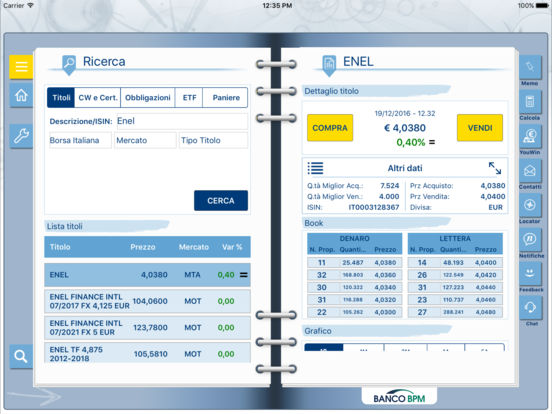Screen dimensions: 552x414
Task: Select LETTERA row with 127.223 quantity
Action: (x=455, y=287)
